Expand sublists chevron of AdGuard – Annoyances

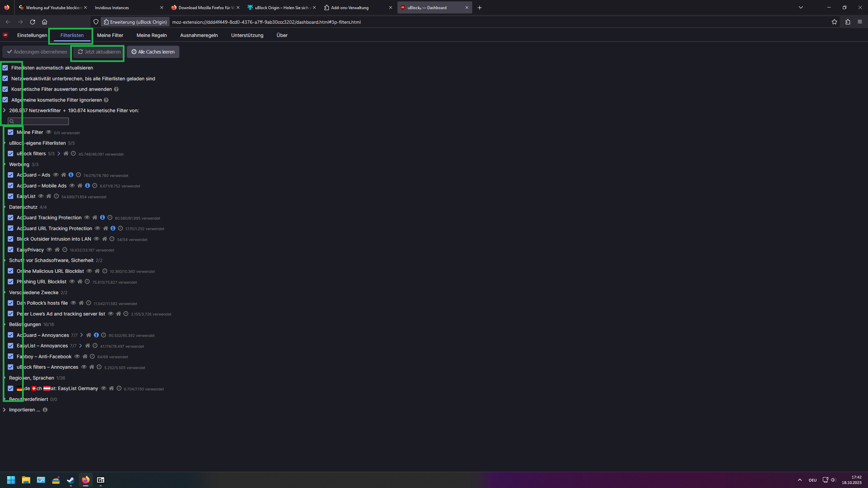(81, 335)
